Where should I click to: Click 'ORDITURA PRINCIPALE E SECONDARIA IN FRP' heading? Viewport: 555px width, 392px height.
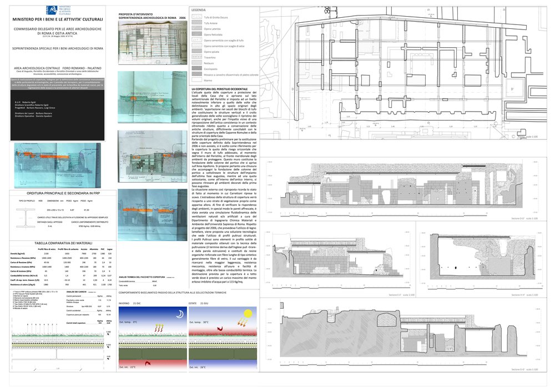click(x=62, y=193)
